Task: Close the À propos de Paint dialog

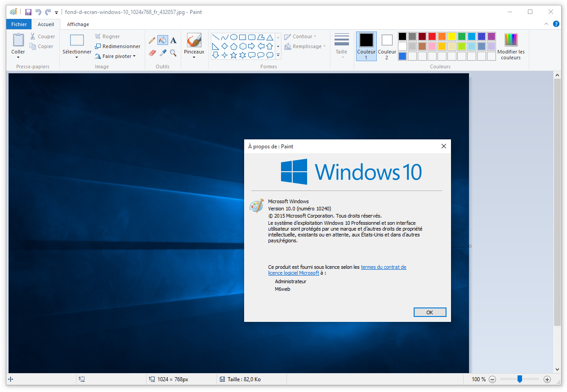Action: click(x=444, y=146)
